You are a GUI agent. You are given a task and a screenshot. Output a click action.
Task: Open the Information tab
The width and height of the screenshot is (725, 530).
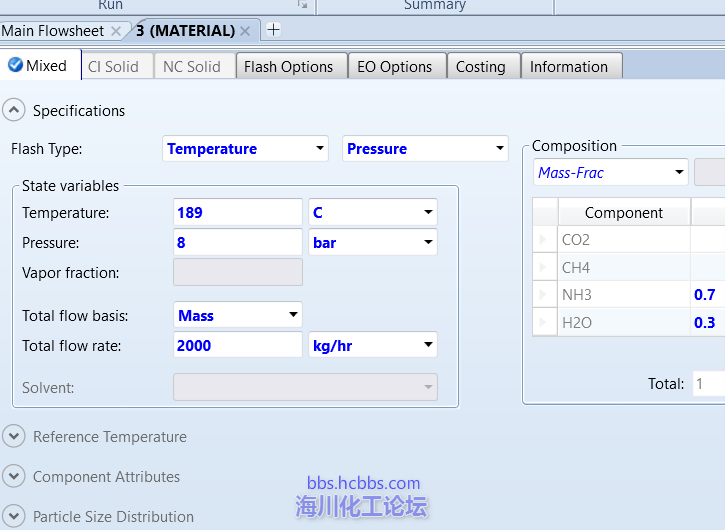tap(568, 67)
